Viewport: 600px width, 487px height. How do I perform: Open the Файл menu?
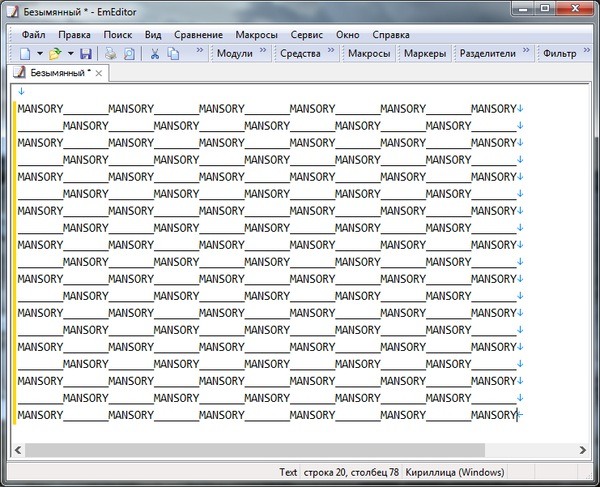(x=34, y=34)
